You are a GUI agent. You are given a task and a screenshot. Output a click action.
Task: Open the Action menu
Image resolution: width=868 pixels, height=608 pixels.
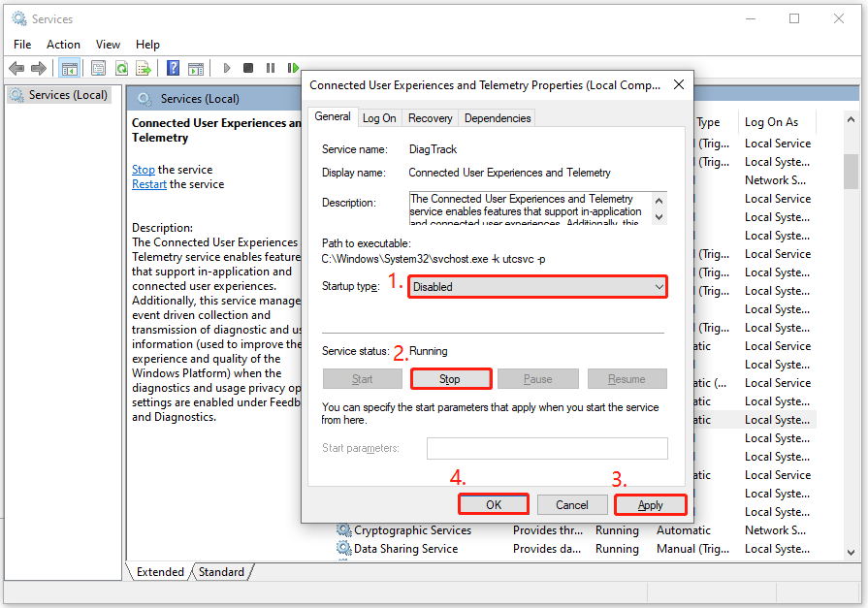pyautogui.click(x=63, y=45)
